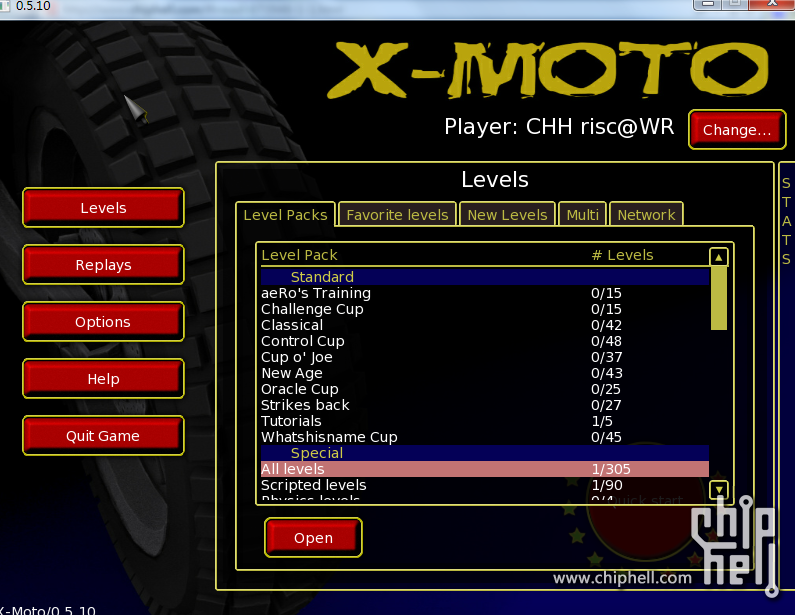Open the Help screen
The image size is (795, 615).
[x=103, y=379]
